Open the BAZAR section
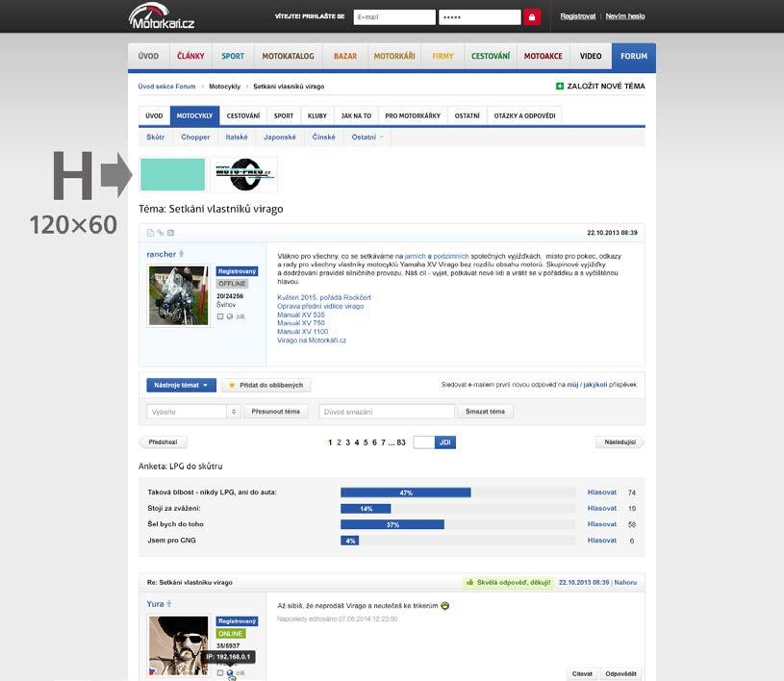The width and height of the screenshot is (784, 681). [345, 56]
